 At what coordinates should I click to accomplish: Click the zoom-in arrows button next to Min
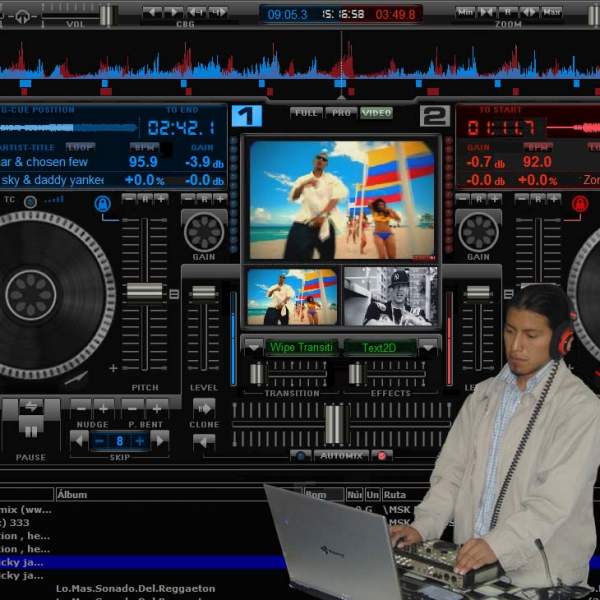tap(486, 12)
